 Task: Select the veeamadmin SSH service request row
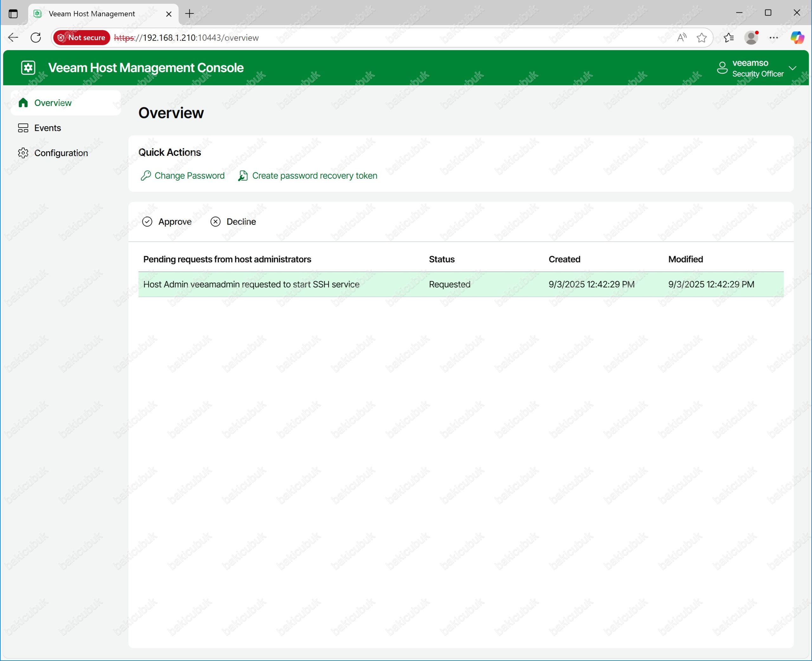(461, 284)
